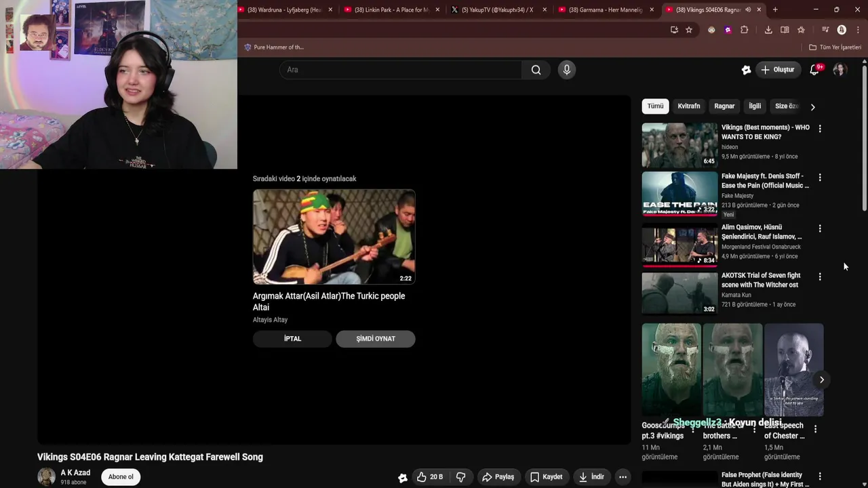Download the video with İndir
868x488 pixels.
(x=591, y=477)
